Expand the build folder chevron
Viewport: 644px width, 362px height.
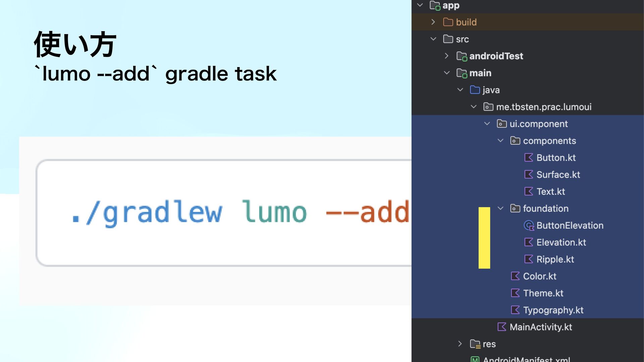433,22
